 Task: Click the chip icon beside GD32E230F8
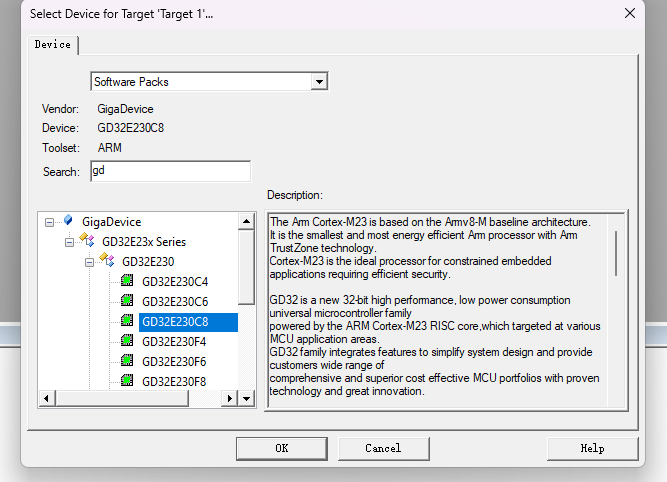[127, 380]
